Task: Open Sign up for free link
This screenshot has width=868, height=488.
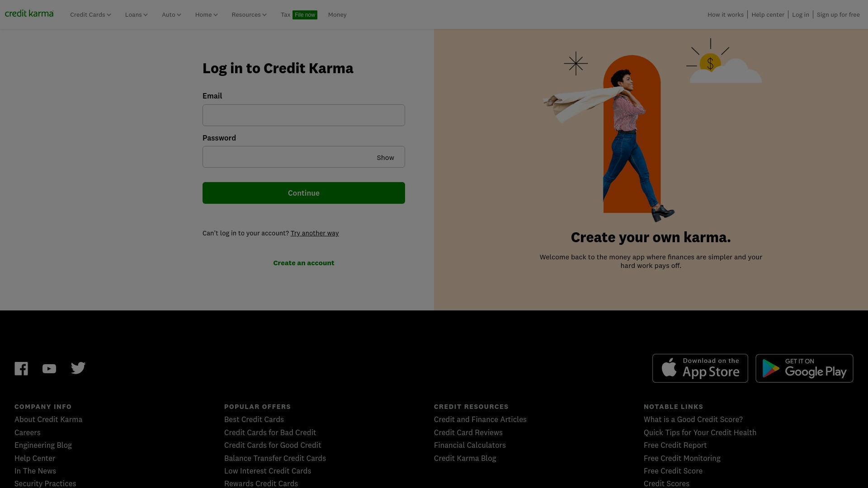Action: point(838,15)
